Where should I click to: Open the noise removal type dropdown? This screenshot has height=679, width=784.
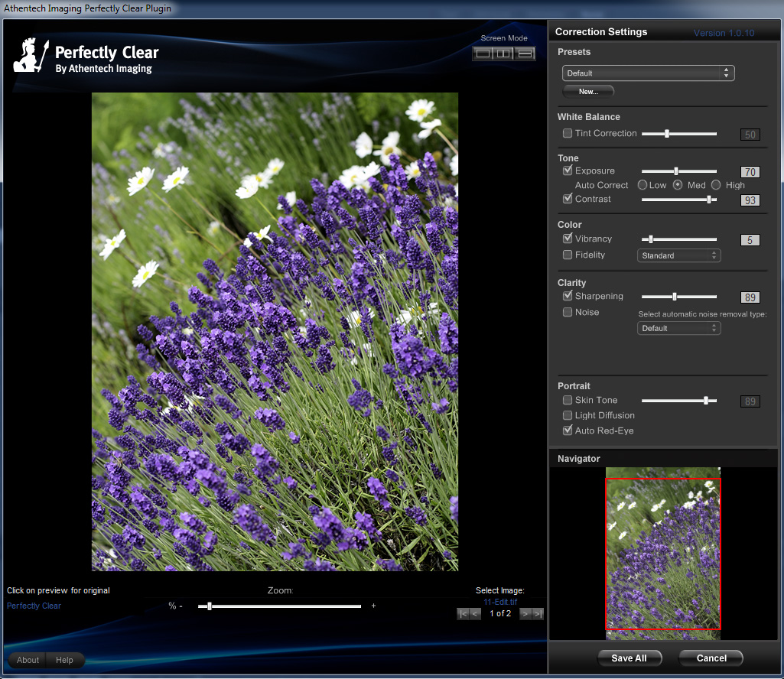tap(678, 328)
